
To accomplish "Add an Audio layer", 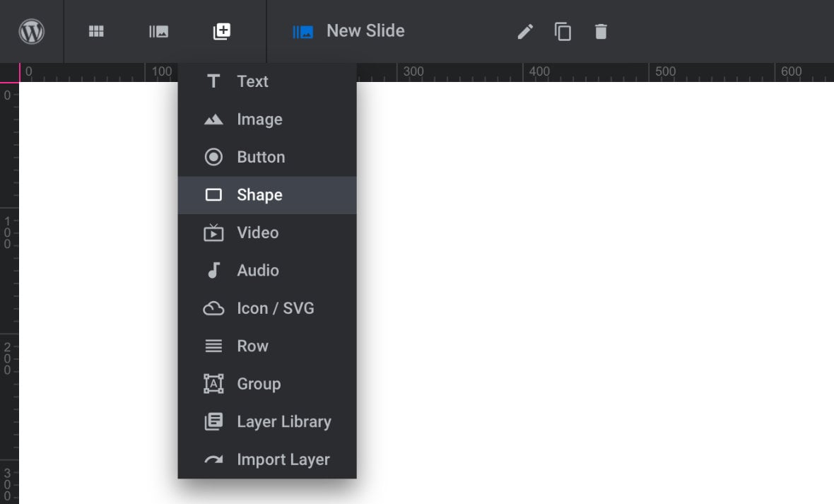I will point(267,270).
